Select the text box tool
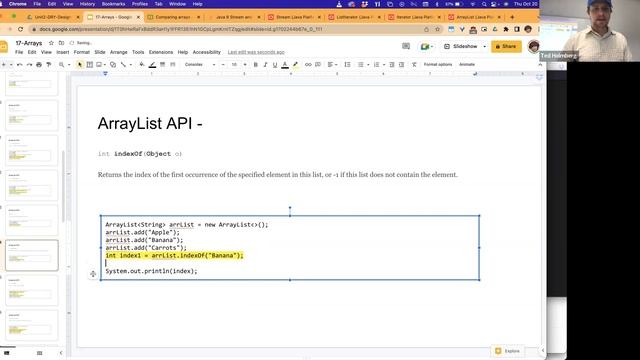The width and height of the screenshot is (640, 360). point(90,64)
